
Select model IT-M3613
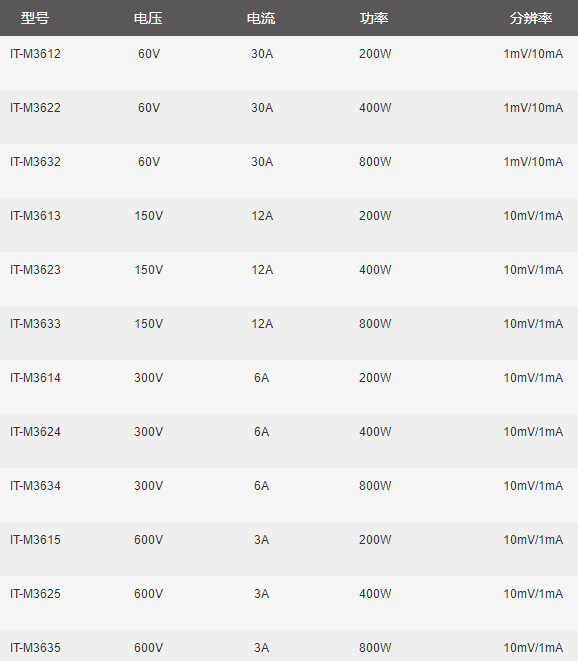[35, 216]
